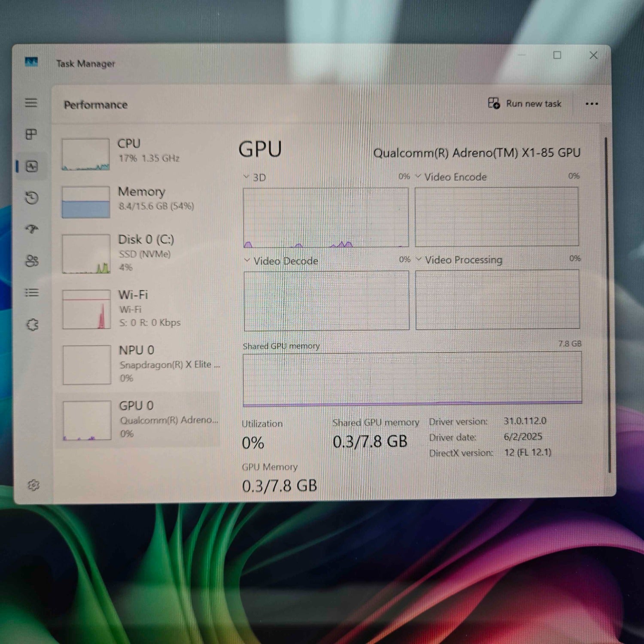Click the SSD (NVMe) disk label
Viewport: 644px width, 644px height.
coord(145,254)
